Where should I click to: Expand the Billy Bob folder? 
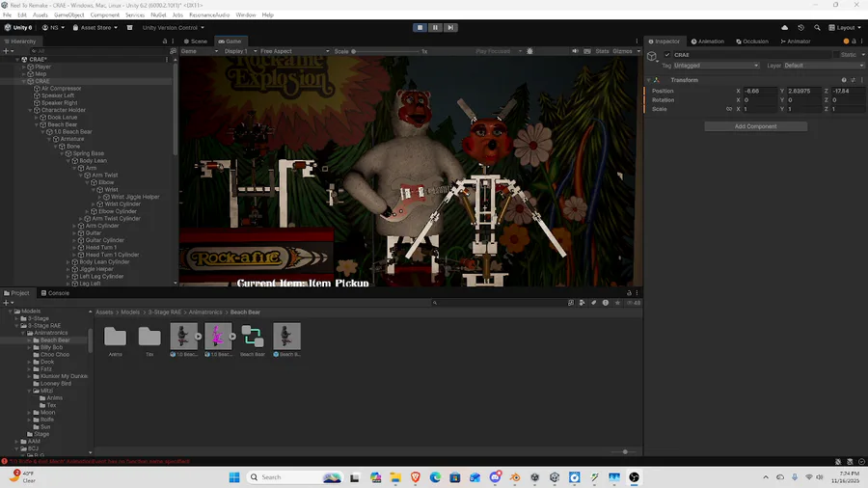point(29,347)
